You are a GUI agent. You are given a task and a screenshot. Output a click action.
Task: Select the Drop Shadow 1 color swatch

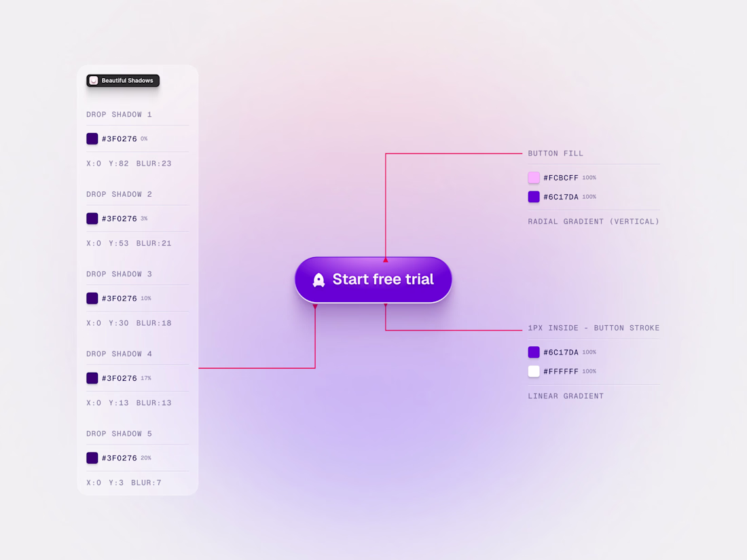[92, 138]
